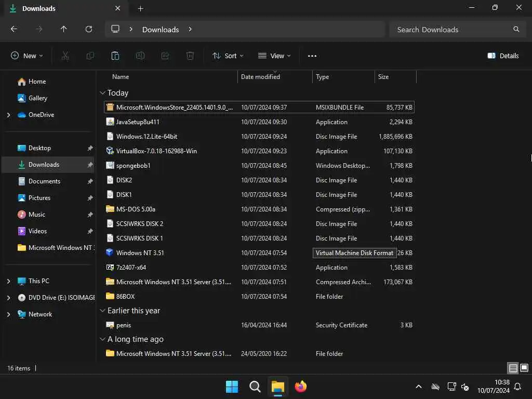Screen dimensions: 532x399
Task: Open clock showing 10:38 10/07/2024
Action: [494, 387]
